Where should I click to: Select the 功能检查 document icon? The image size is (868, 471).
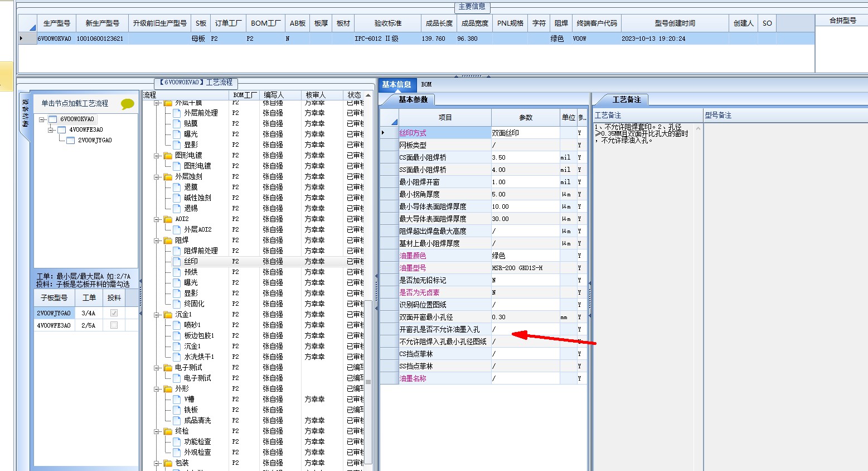click(177, 441)
